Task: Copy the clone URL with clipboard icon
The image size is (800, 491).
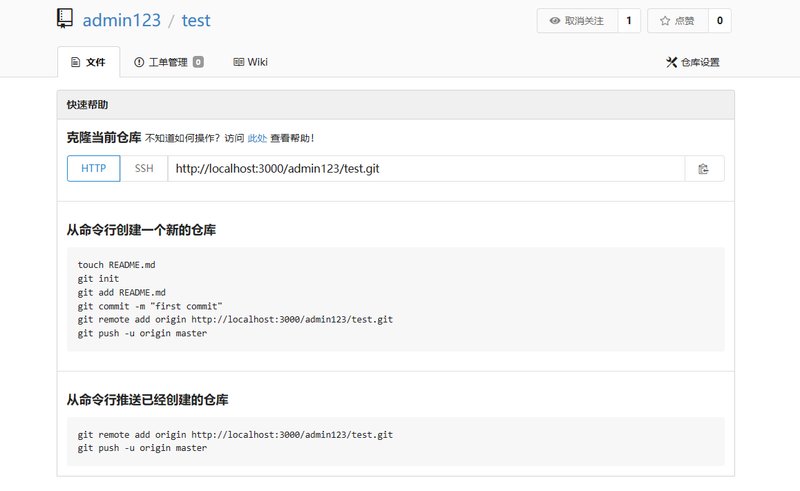Action: 703,169
